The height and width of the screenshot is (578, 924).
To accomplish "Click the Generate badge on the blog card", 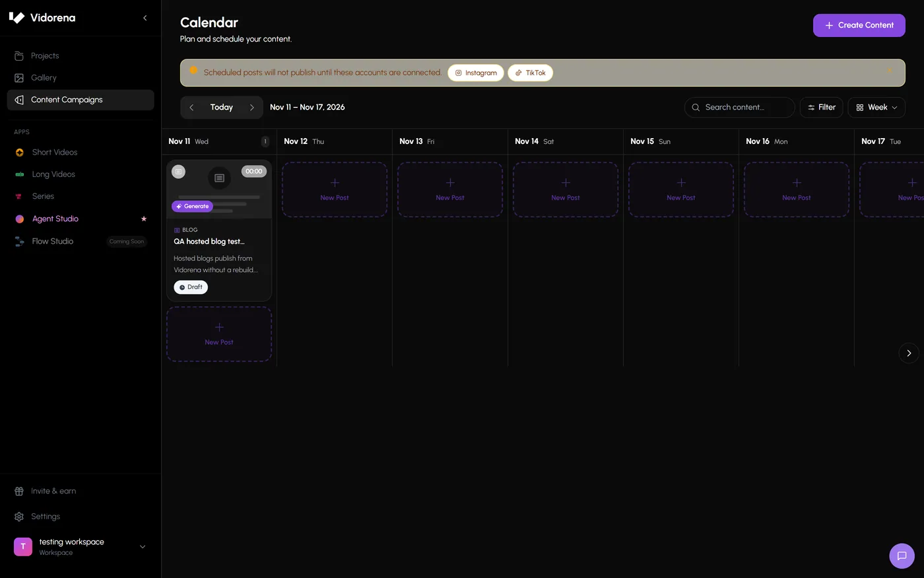I will tap(192, 206).
